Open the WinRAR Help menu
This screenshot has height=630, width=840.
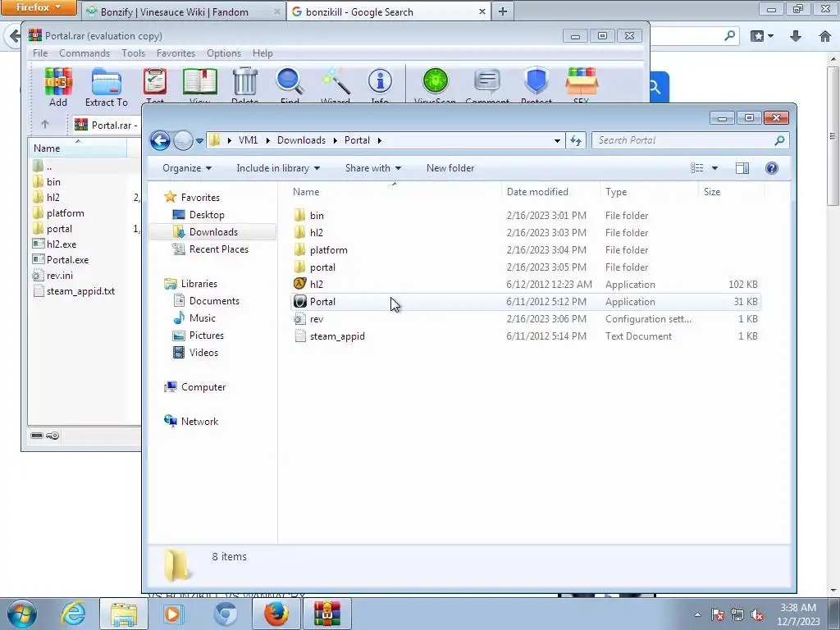pos(262,53)
